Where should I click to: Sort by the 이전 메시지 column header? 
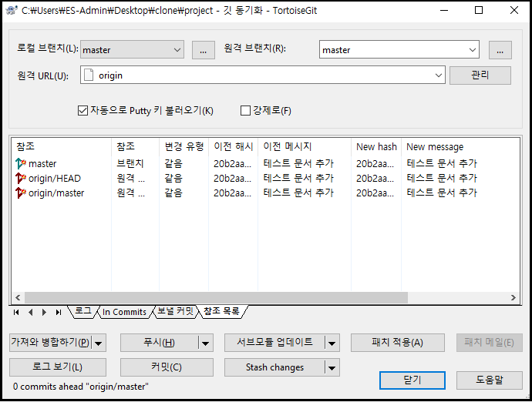pos(305,146)
